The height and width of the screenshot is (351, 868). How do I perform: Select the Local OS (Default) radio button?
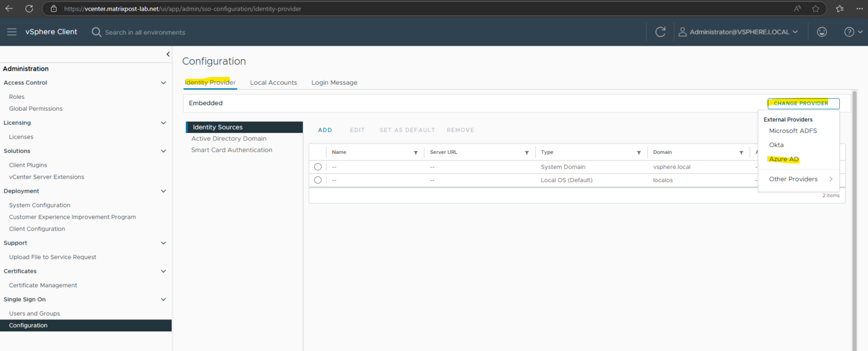[x=318, y=180]
